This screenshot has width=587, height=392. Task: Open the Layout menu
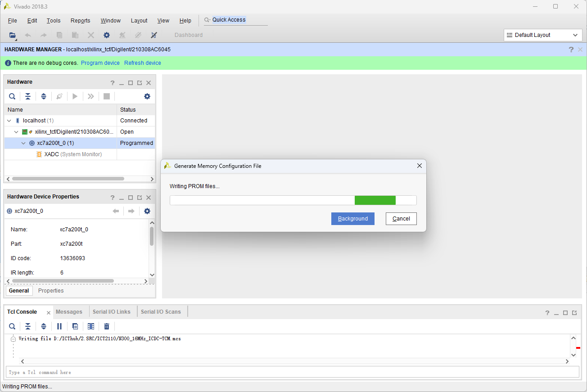[x=139, y=21]
